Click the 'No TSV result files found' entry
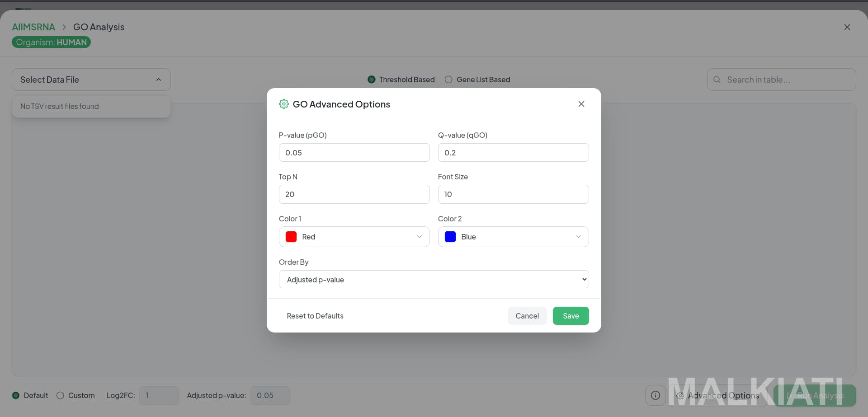Screen dimensions: 868x417 coord(91,106)
